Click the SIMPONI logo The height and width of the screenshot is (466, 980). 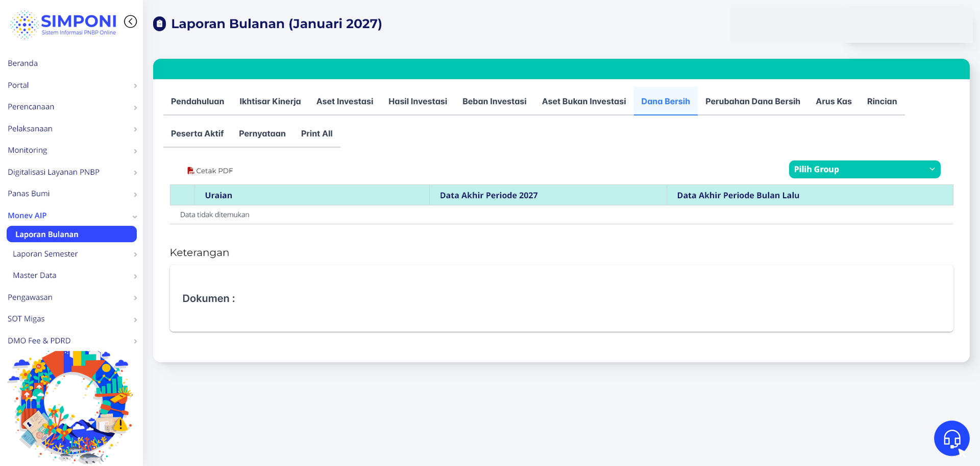coord(63,25)
